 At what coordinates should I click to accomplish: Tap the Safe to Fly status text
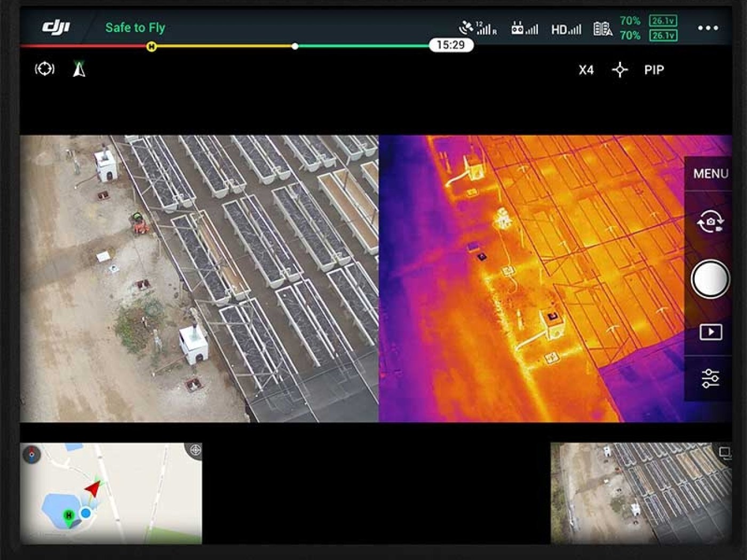tap(134, 27)
